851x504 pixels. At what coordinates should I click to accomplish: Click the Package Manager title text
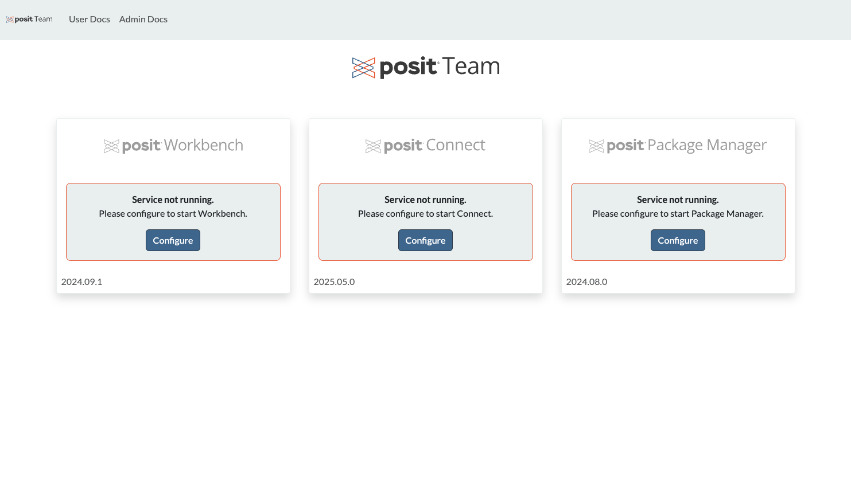click(707, 146)
